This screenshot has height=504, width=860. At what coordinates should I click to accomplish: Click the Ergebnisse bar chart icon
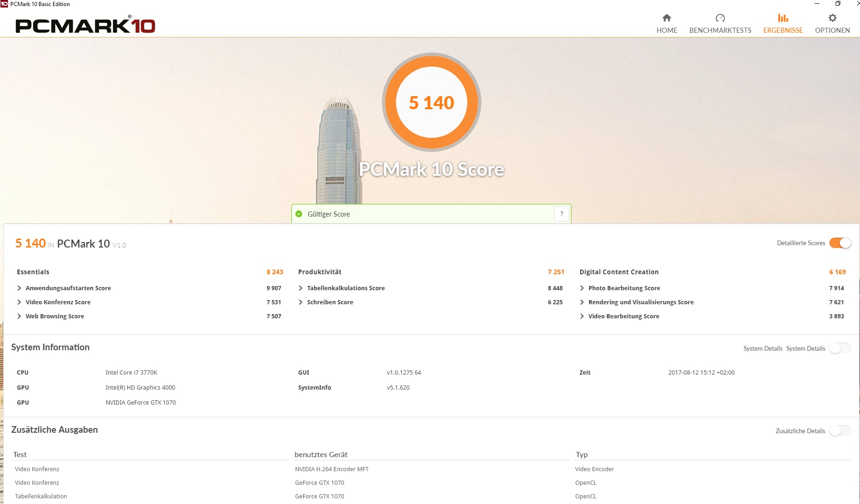coord(783,18)
